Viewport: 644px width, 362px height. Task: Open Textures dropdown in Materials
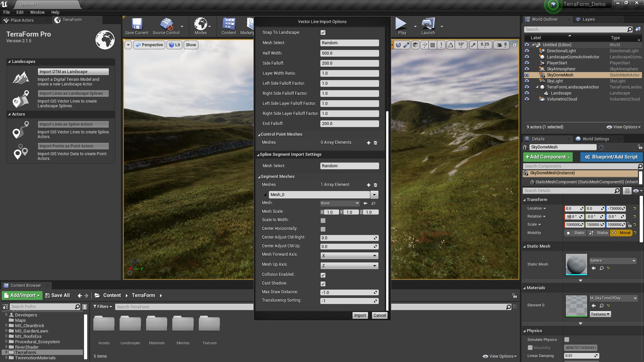tap(600, 314)
